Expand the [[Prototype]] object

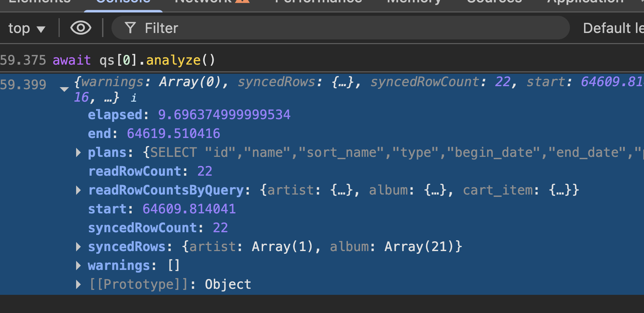[x=78, y=284]
